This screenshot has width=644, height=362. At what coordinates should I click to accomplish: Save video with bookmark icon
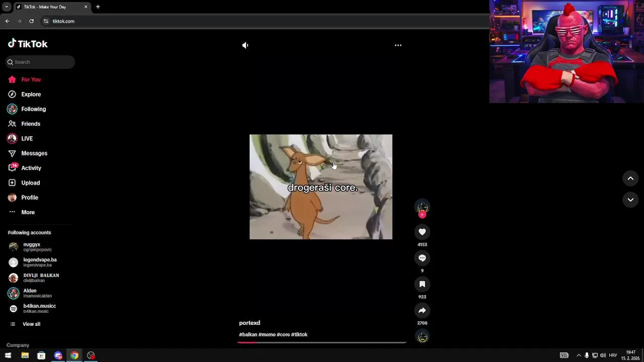[422, 284]
